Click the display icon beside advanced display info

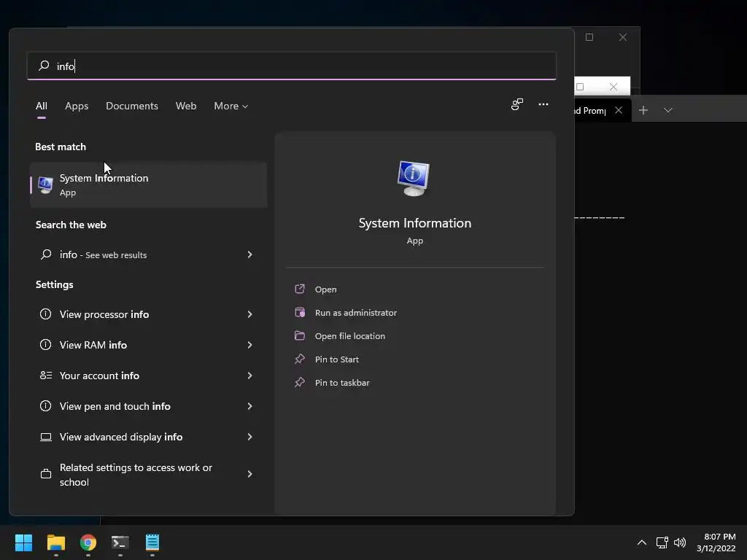46,437
